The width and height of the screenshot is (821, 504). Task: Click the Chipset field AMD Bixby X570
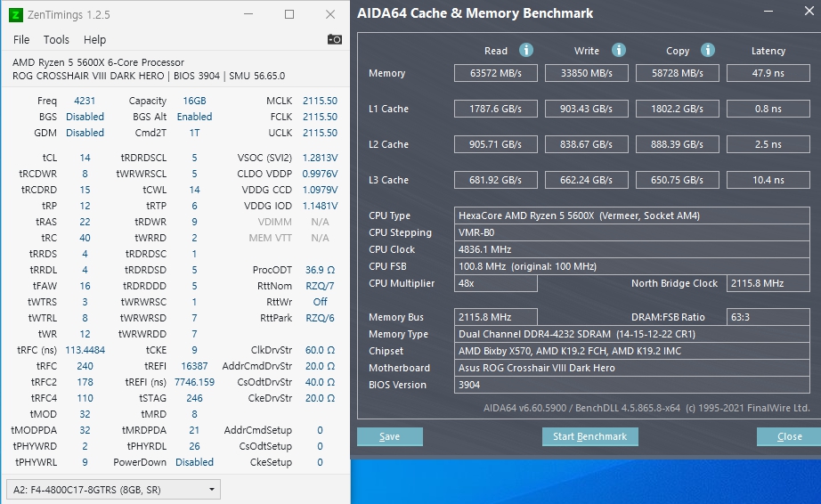(632, 351)
